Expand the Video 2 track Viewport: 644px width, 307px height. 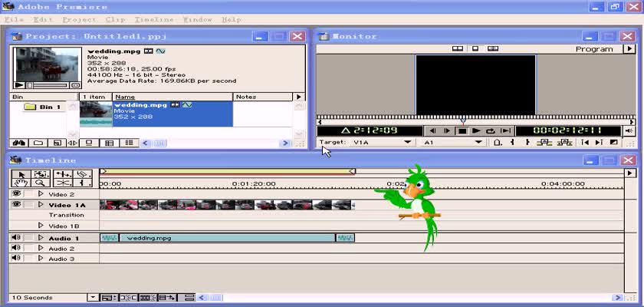[x=41, y=193]
